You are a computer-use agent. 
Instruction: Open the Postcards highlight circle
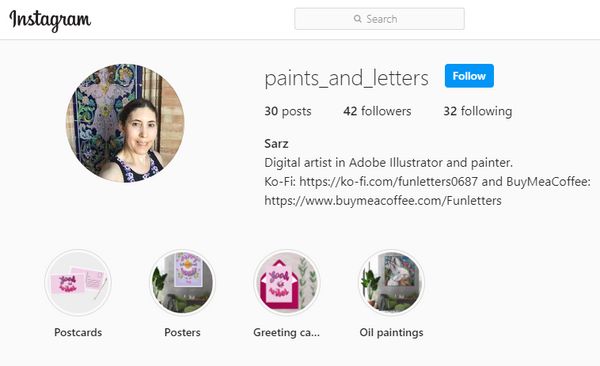pos(78,283)
